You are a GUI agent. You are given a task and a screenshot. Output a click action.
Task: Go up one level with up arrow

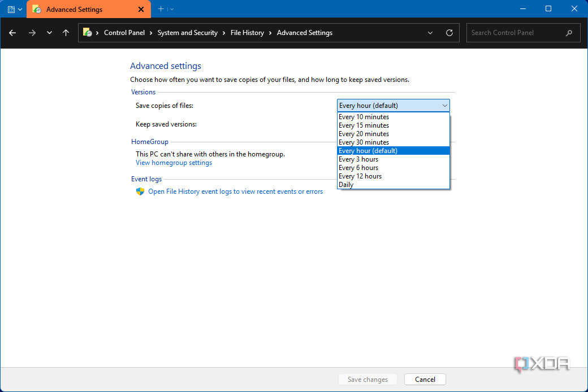pos(66,33)
